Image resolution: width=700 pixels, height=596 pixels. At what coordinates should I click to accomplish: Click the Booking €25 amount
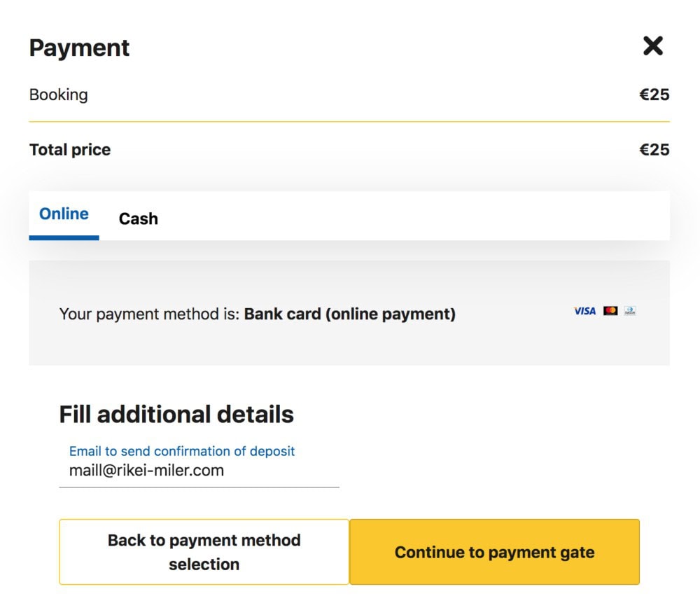pyautogui.click(x=654, y=95)
